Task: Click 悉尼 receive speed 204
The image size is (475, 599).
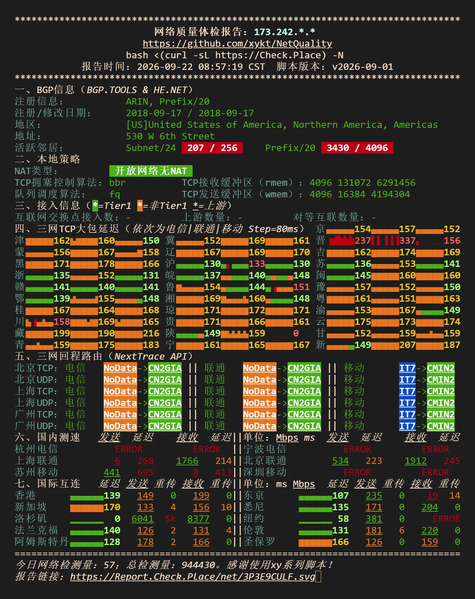Action: 430,507
